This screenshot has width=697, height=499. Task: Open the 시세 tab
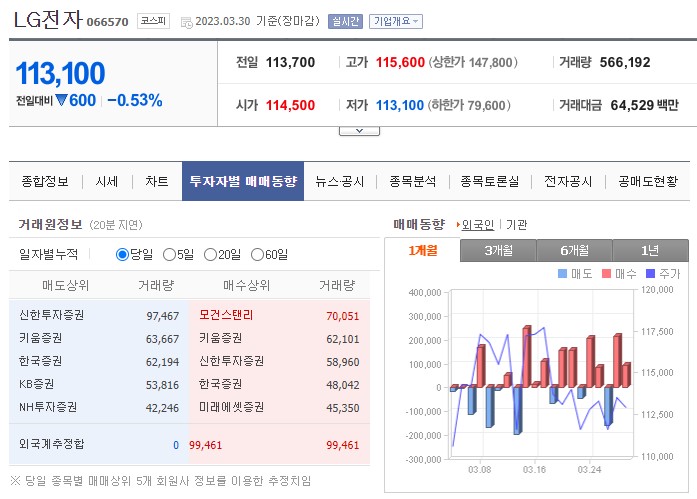[107, 181]
